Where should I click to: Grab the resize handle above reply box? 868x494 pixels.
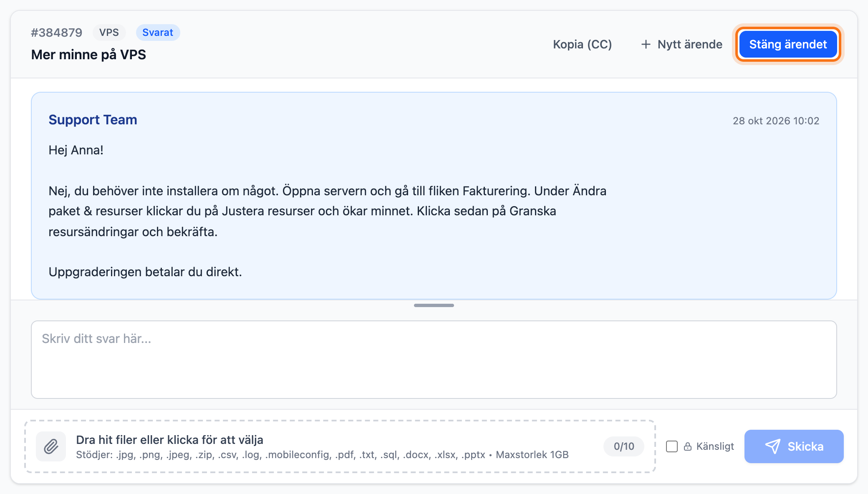(434, 305)
